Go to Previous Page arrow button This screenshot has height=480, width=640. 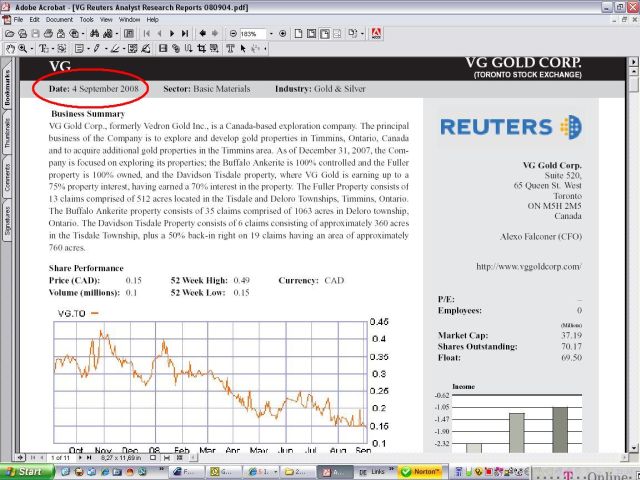click(x=159, y=34)
